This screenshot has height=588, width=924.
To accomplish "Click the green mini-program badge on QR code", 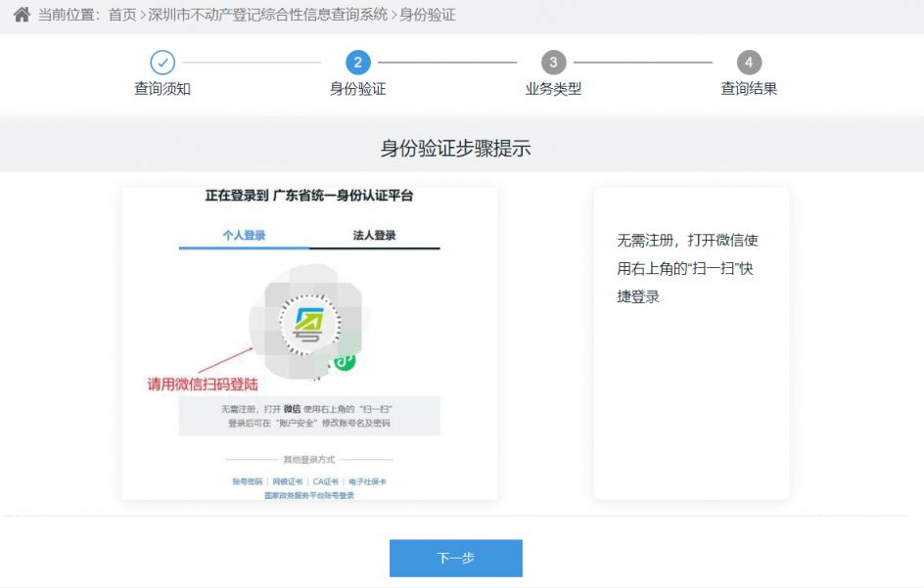I will click(x=345, y=360).
